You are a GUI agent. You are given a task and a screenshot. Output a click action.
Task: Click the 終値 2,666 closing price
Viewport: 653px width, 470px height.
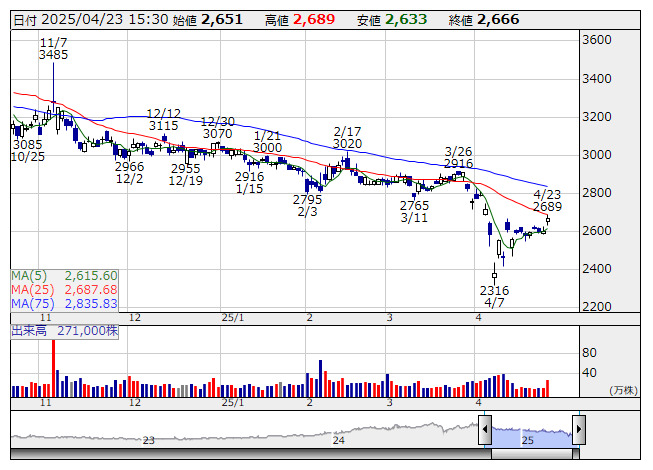[484, 20]
